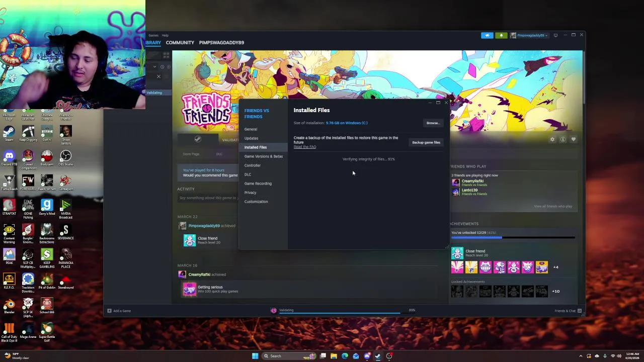This screenshot has width=644, height=362.
Task: Select General in properties sidebar
Action: [x=251, y=129]
